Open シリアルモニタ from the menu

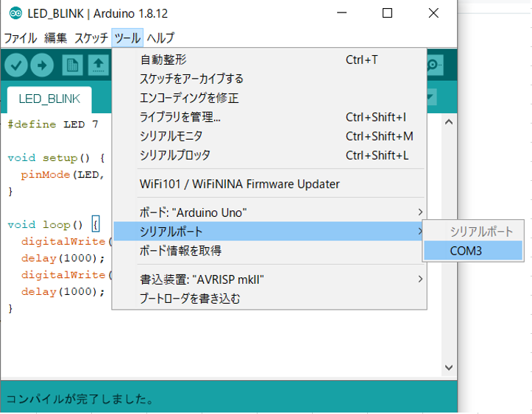[x=270, y=136]
